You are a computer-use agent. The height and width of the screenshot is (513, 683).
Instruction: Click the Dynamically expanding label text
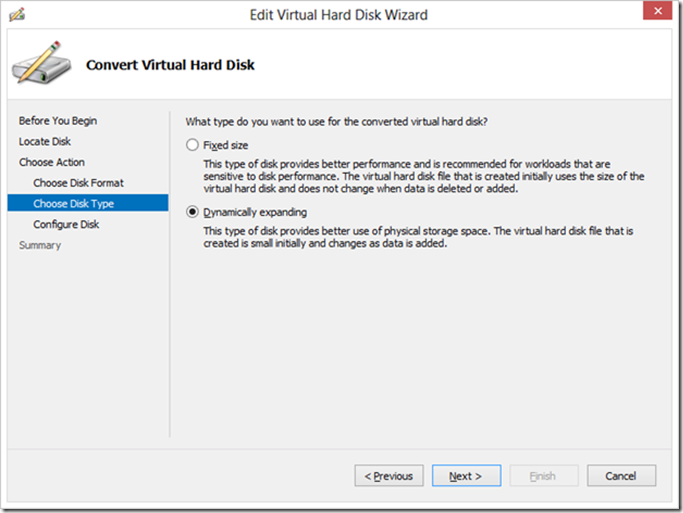[x=255, y=212]
